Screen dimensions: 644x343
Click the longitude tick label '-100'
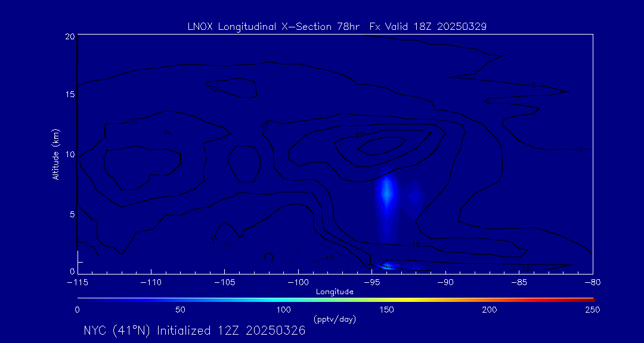[x=298, y=282]
